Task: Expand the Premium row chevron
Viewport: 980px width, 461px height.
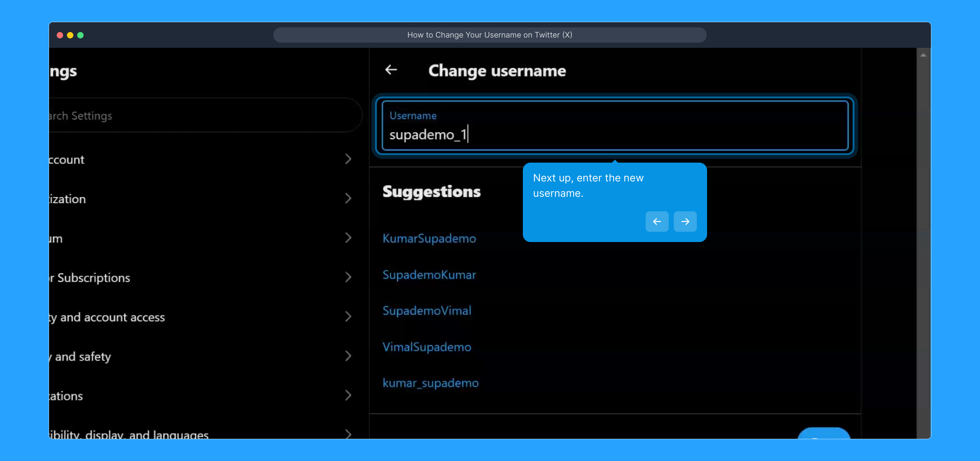Action: [348, 238]
